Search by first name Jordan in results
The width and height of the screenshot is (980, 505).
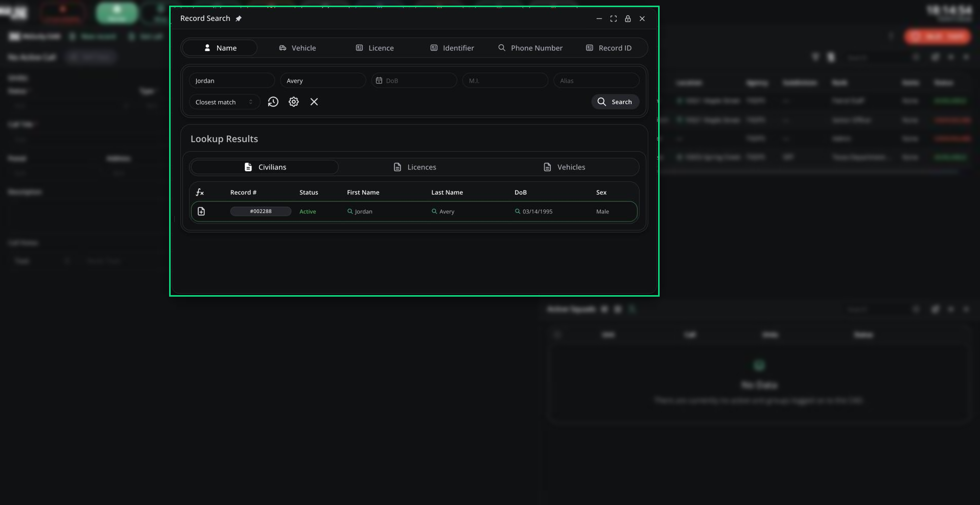(x=360, y=211)
